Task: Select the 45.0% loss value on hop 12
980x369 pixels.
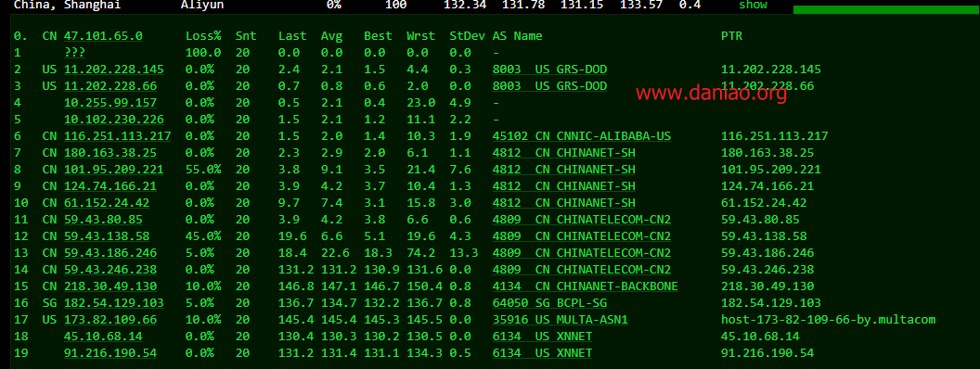Action: [203, 236]
